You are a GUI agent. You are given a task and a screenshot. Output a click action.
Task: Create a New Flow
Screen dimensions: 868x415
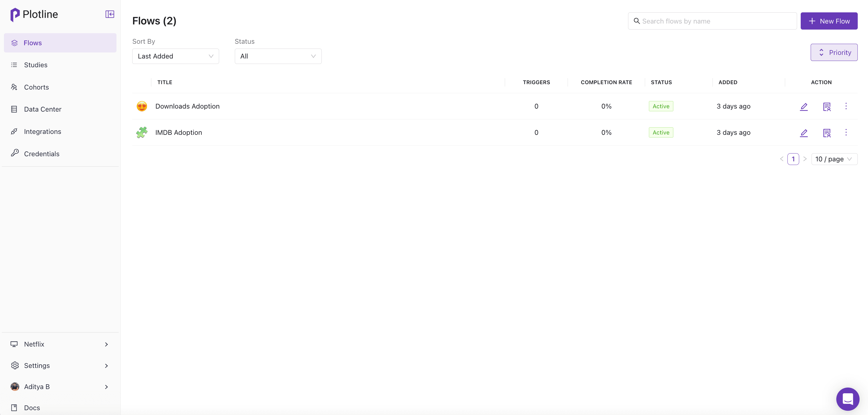point(828,21)
